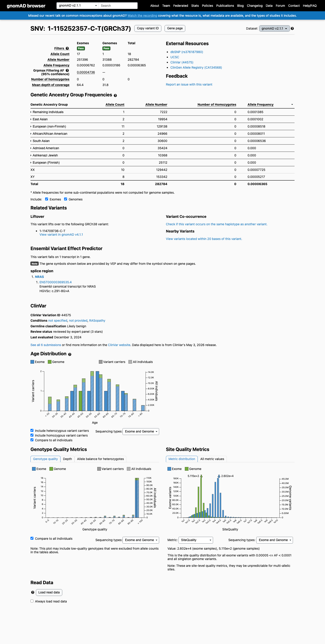This screenshot has width=325, height=644.
Task: Expand the African/African American row
Action: click(49, 134)
